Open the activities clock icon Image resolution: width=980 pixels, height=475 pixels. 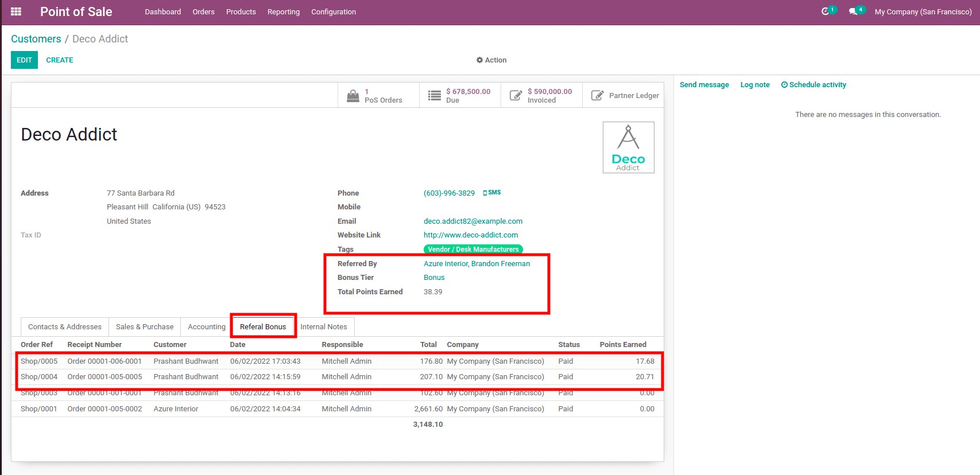click(825, 11)
